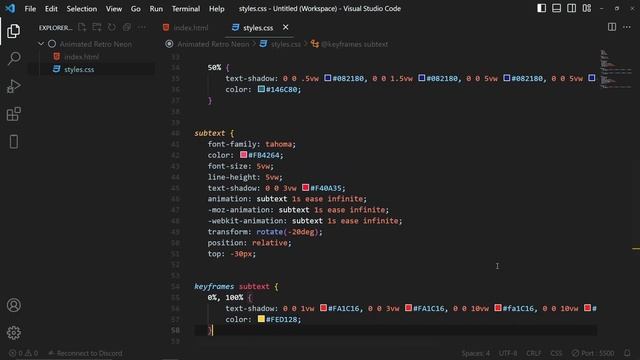
Task: Click the 'subtext {' selector text
Action: coord(214,133)
